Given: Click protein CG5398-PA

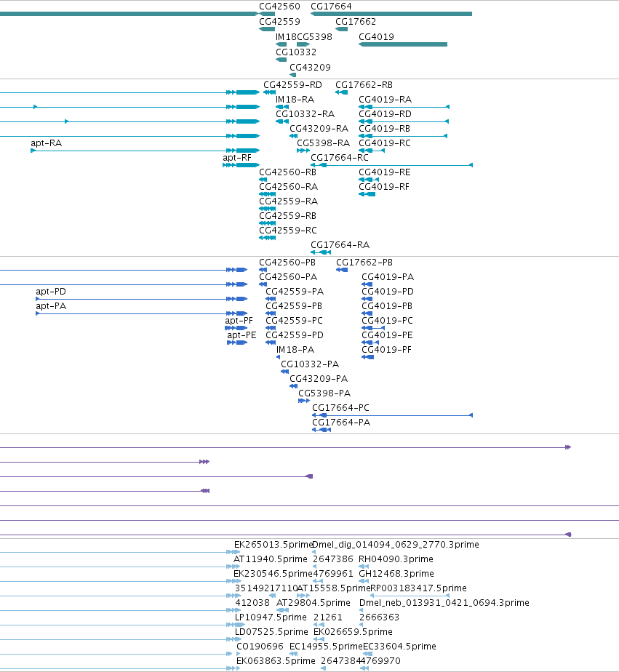Looking at the screenshot, I should (x=324, y=394).
